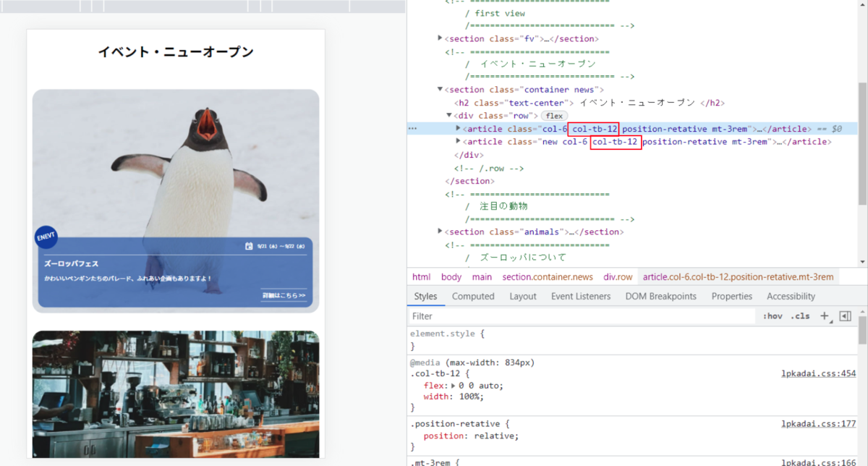Image resolution: width=868 pixels, height=466 pixels.
Task: Click the width: 100% value
Action: pyautogui.click(x=470, y=397)
